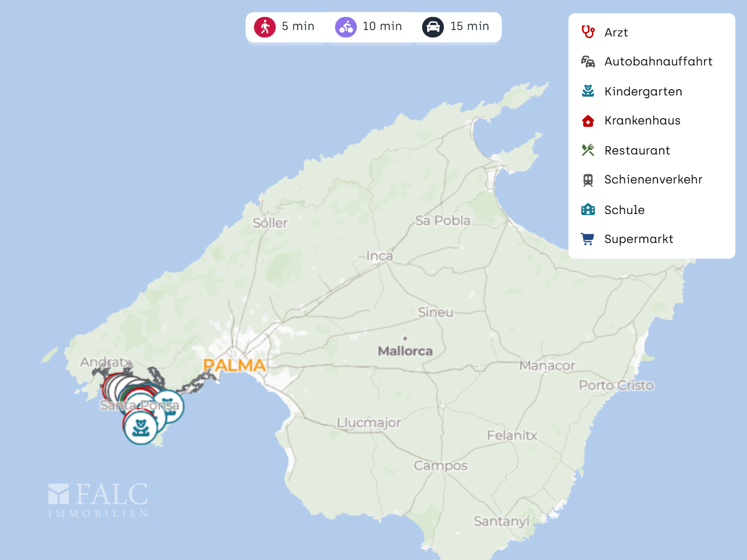
Task: Click the Schienenverkehr train icon
Action: point(588,180)
